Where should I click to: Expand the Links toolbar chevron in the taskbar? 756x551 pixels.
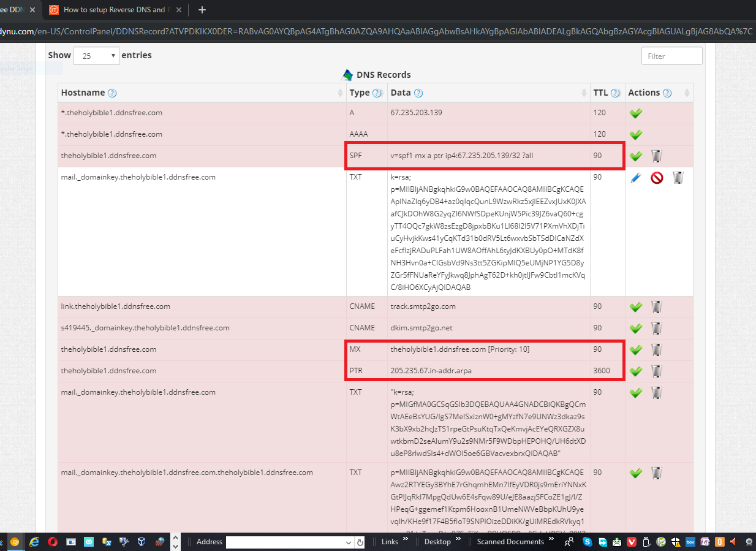[x=405, y=542]
